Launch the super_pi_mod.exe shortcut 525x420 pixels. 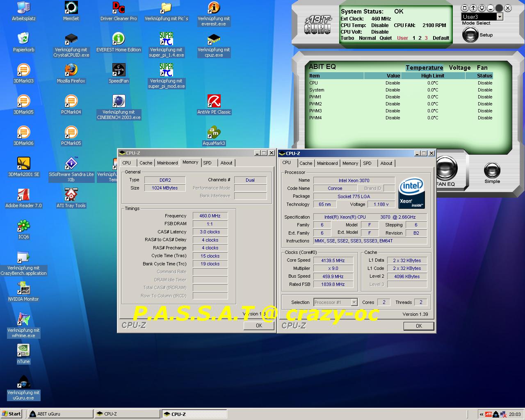pos(166,76)
